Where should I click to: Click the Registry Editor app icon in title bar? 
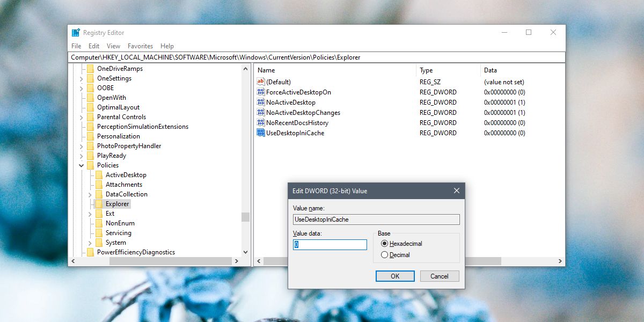tap(76, 33)
